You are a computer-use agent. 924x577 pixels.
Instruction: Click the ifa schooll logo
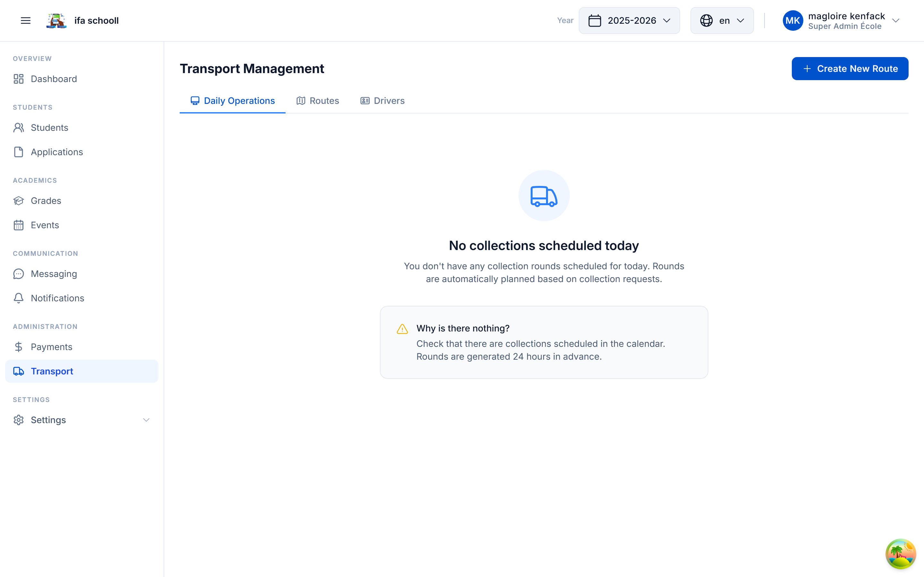pos(56,20)
